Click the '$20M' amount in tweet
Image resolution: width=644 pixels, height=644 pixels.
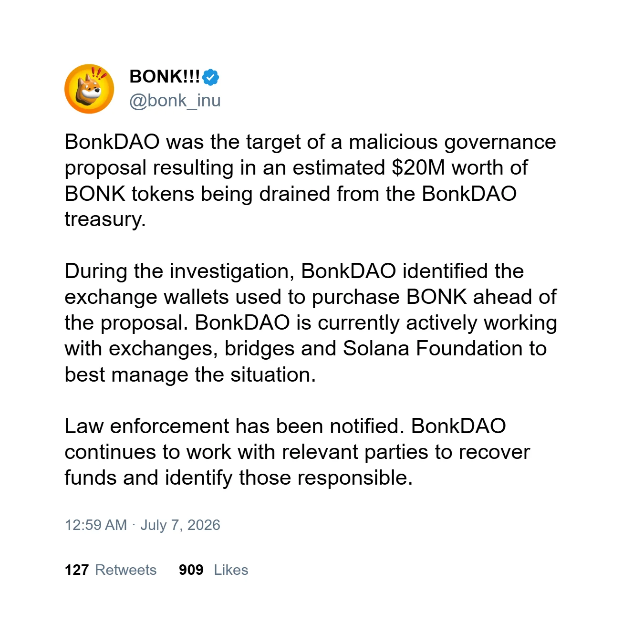418,167
